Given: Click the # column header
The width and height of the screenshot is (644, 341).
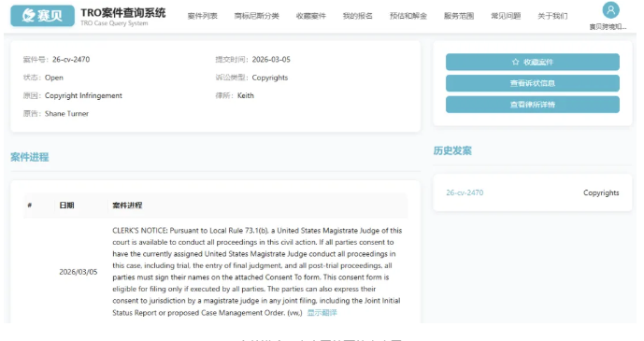Looking at the screenshot, I should [x=30, y=206].
